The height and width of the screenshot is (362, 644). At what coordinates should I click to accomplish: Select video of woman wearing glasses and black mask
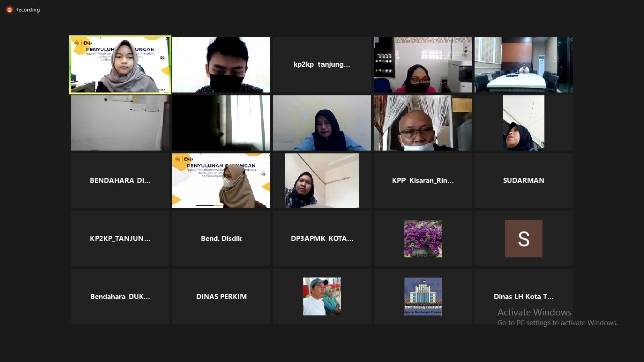[423, 65]
